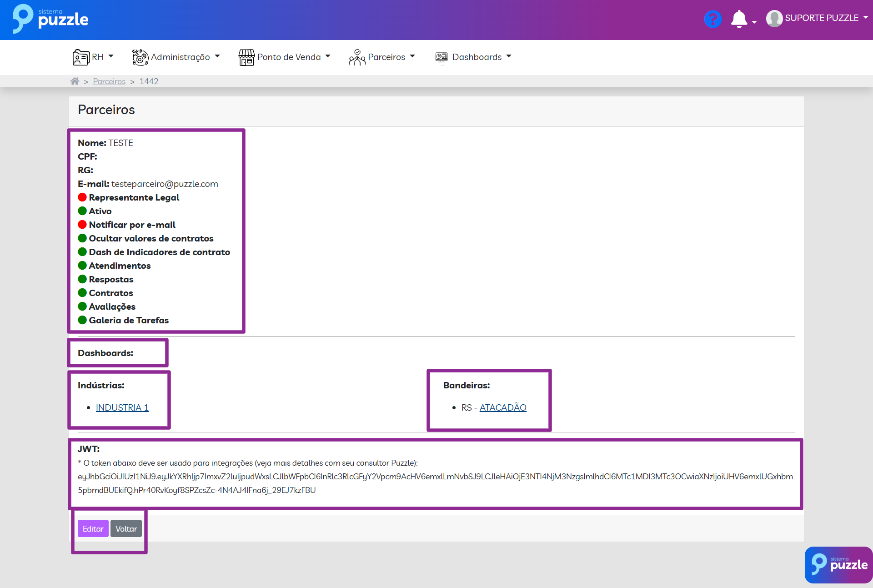Click the red Representante Legal status dot
Screen dimensions: 873x588
point(82,197)
